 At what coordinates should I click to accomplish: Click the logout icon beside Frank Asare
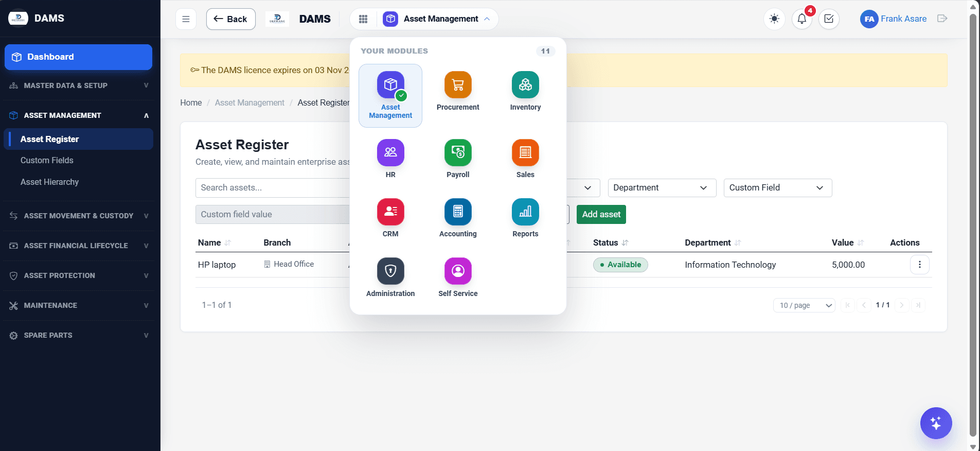tap(942, 19)
